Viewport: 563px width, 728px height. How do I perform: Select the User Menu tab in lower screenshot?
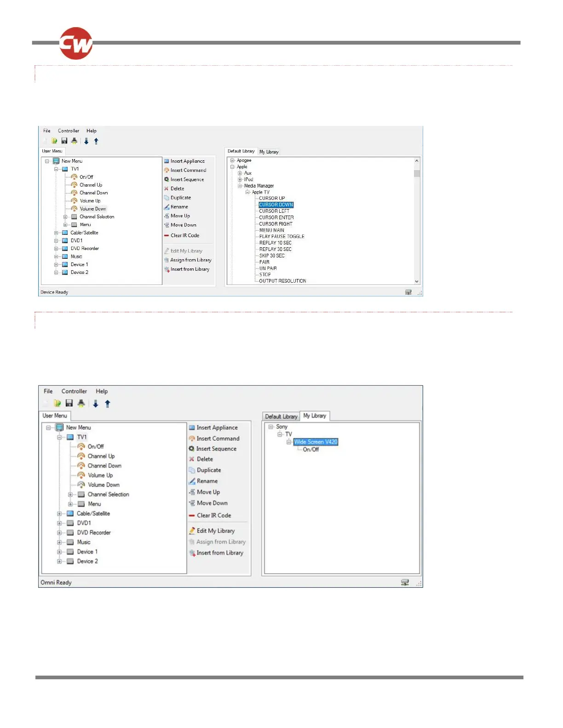55,415
